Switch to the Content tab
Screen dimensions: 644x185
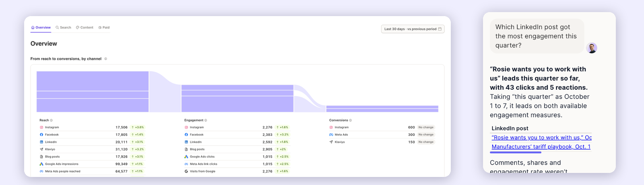tap(85, 28)
